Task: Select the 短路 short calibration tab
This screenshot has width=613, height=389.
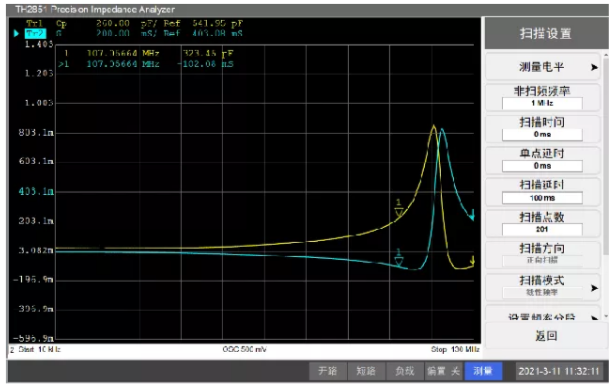Action: [366, 371]
